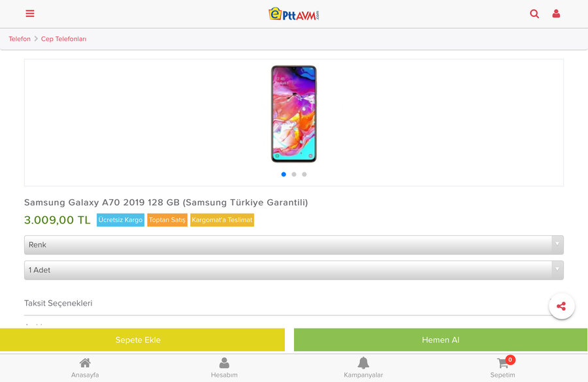Select the first carousel dot

284,174
